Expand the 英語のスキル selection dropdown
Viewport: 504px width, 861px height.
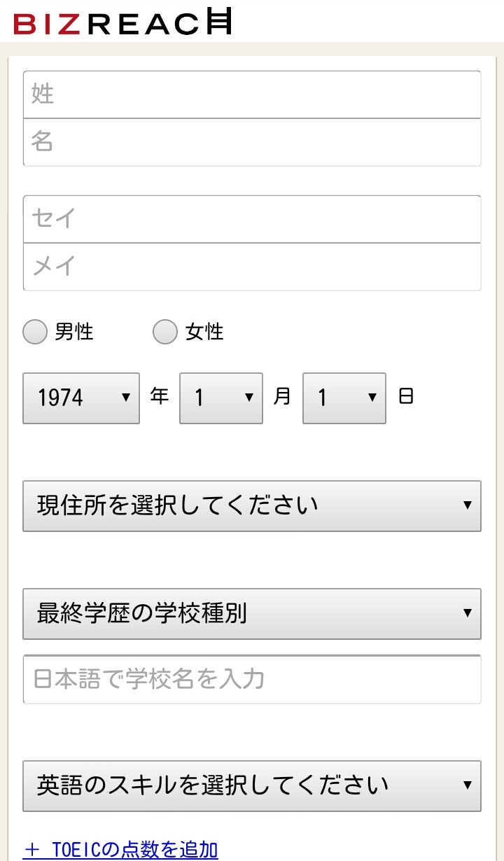251,786
